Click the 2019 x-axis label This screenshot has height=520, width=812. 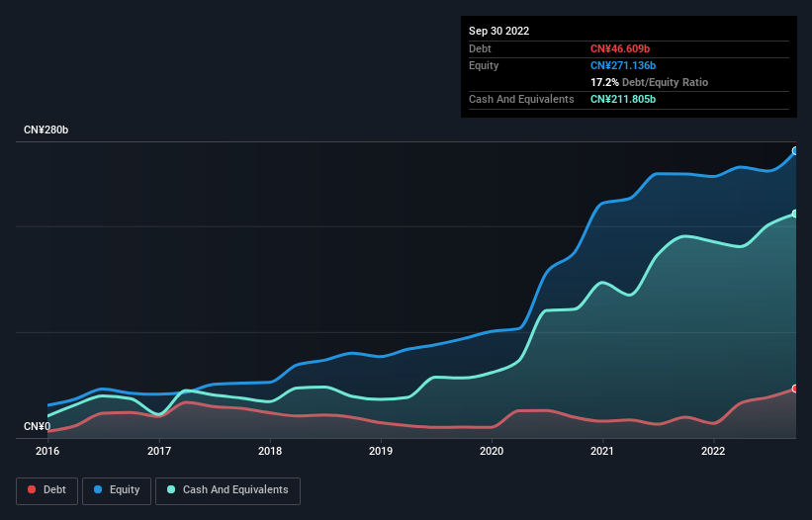tap(381, 451)
